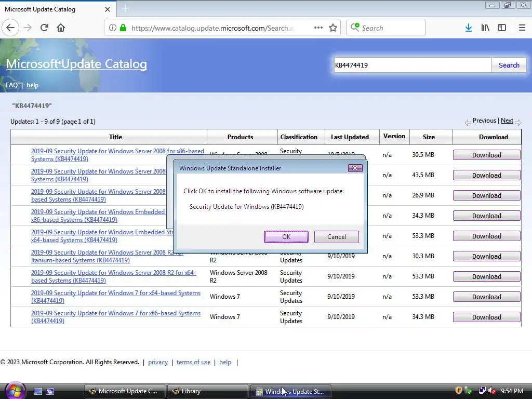Open Server 2008 R2 x64-based Systems link
This screenshot has height=399, width=532.
[113, 276]
